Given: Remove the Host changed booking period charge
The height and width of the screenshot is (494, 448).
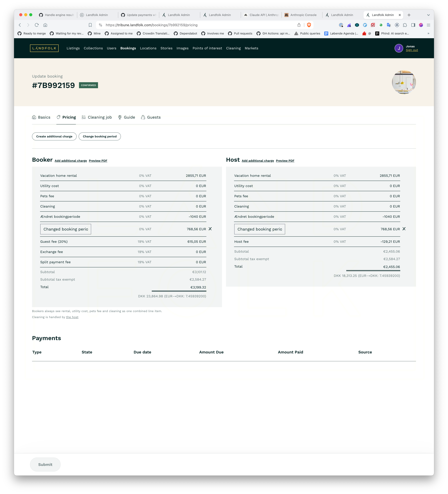Looking at the screenshot, I should [x=404, y=229].
